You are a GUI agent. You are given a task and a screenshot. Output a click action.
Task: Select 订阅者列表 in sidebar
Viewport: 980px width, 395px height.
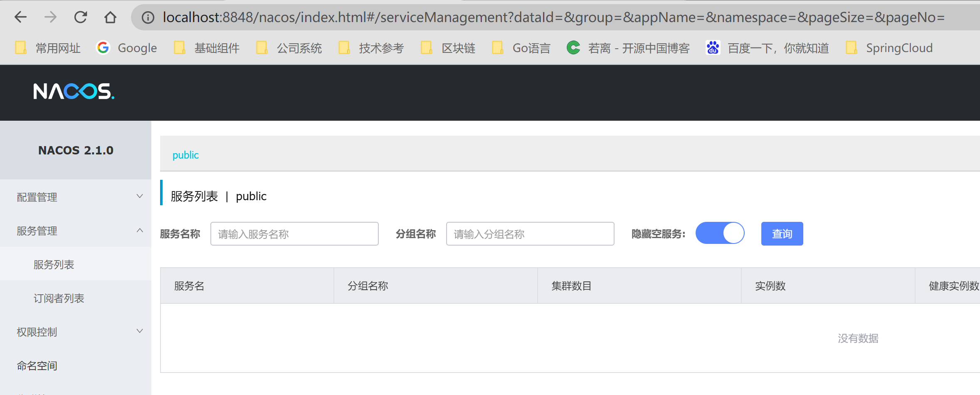(x=76, y=298)
